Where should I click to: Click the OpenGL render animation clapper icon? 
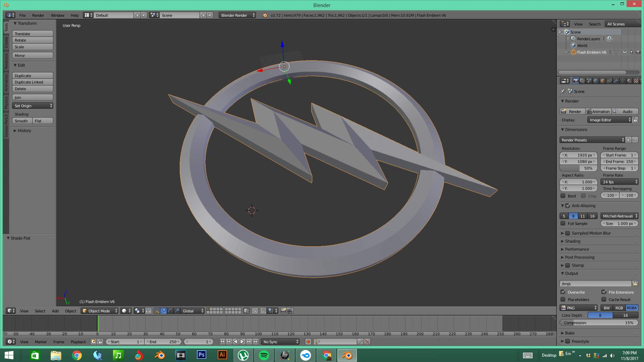pyautogui.click(x=290, y=311)
